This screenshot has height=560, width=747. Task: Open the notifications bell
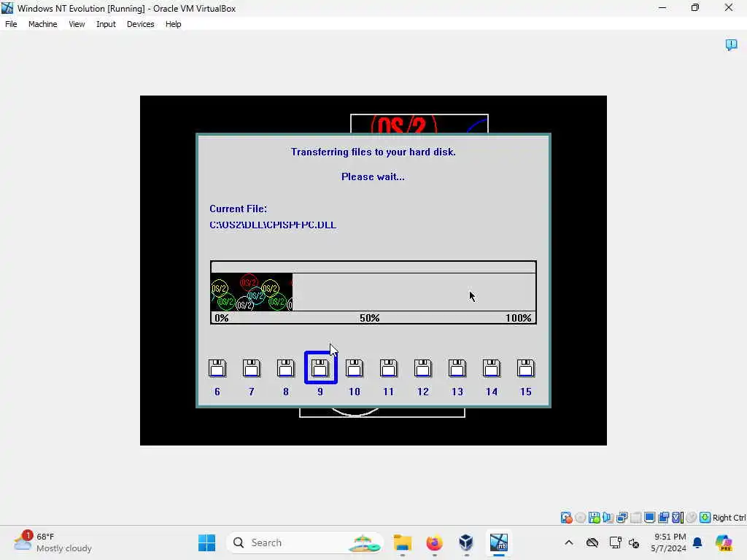[697, 542]
